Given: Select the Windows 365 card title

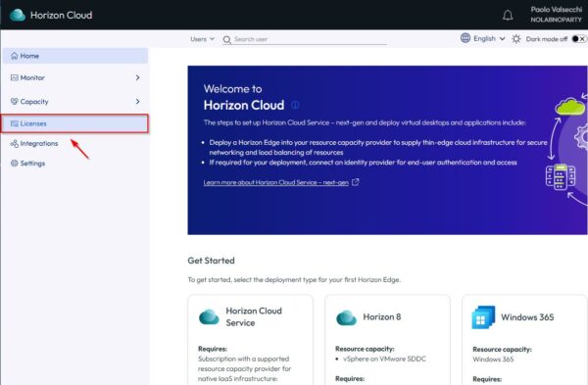Looking at the screenshot, I should tap(527, 317).
